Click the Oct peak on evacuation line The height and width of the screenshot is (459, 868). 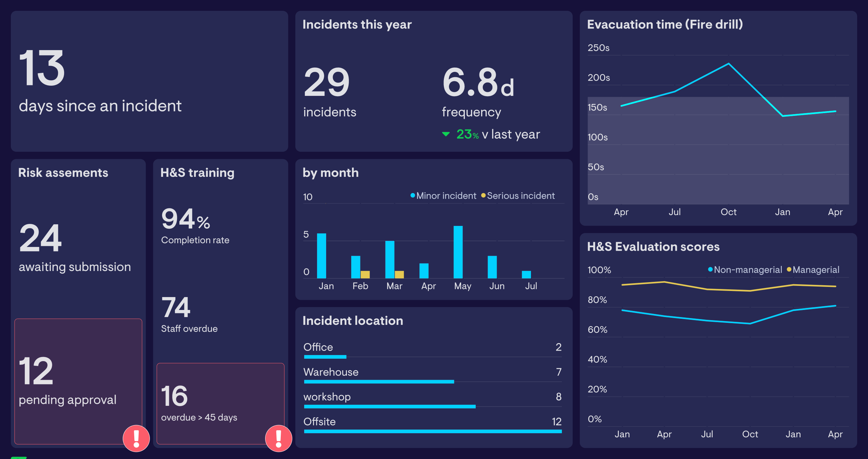pos(729,64)
